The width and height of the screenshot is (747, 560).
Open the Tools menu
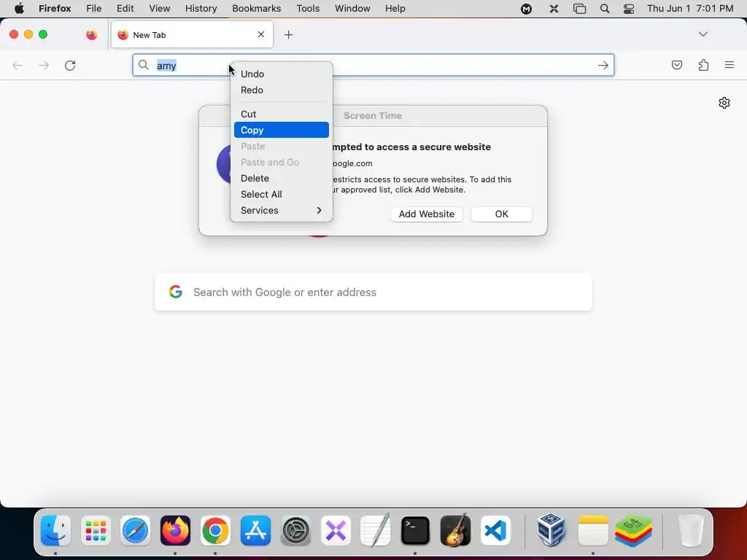click(x=308, y=9)
